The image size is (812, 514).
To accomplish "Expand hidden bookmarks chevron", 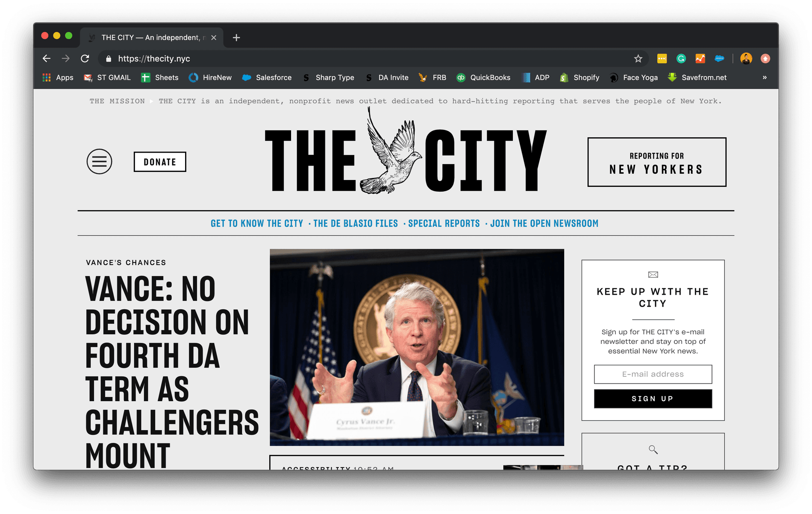I will [x=765, y=77].
